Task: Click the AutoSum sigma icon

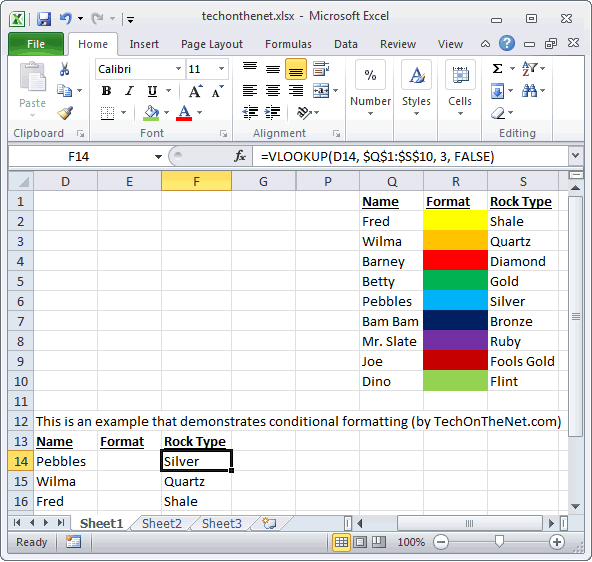Action: (497, 69)
